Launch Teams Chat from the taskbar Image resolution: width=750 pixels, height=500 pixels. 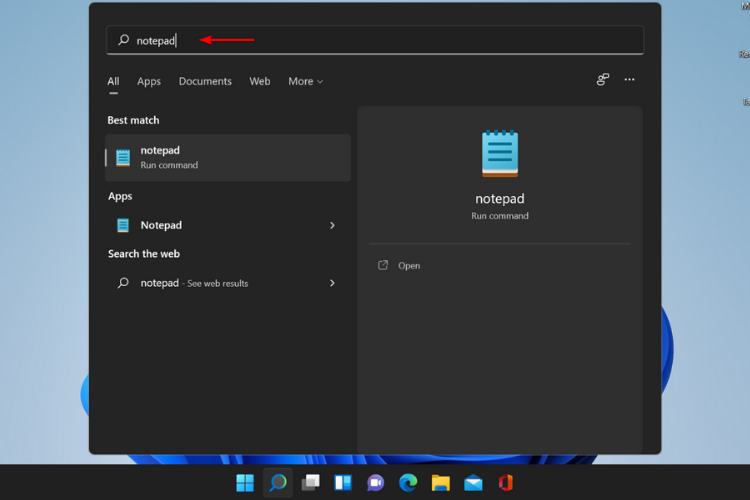[375, 483]
